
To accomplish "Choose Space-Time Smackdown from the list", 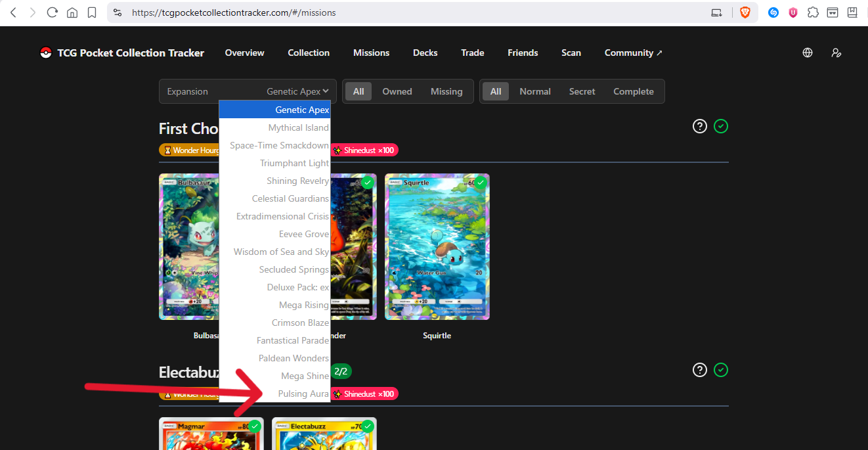I will tap(274, 145).
